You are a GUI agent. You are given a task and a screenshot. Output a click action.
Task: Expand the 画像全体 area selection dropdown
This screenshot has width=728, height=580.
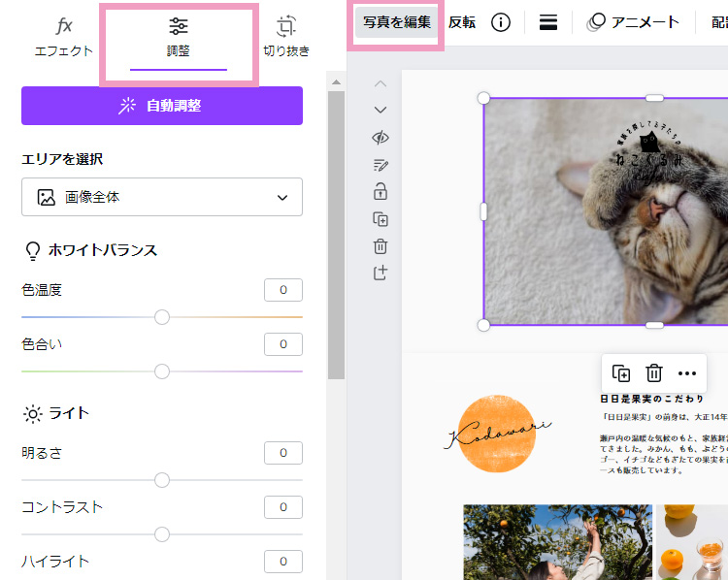[x=162, y=197]
